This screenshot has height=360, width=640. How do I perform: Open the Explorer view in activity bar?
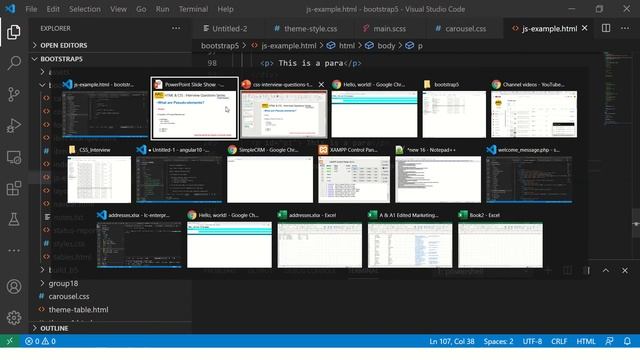(x=13, y=32)
